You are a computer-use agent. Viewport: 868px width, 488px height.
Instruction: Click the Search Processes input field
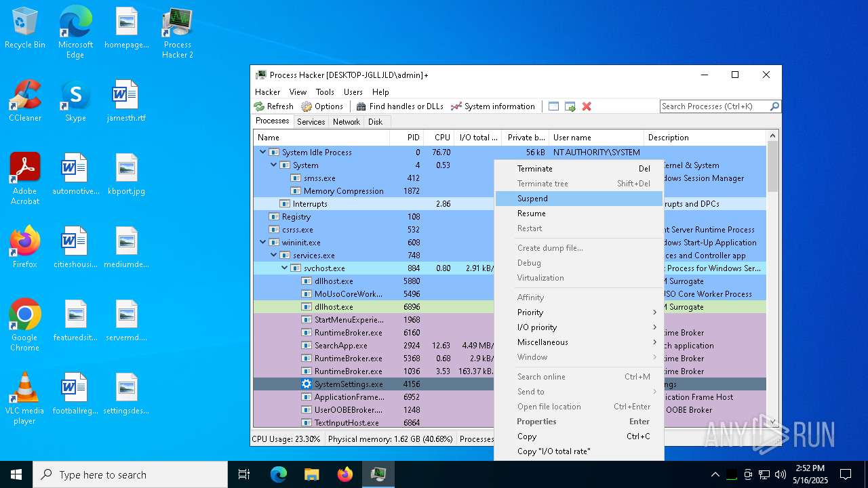715,106
